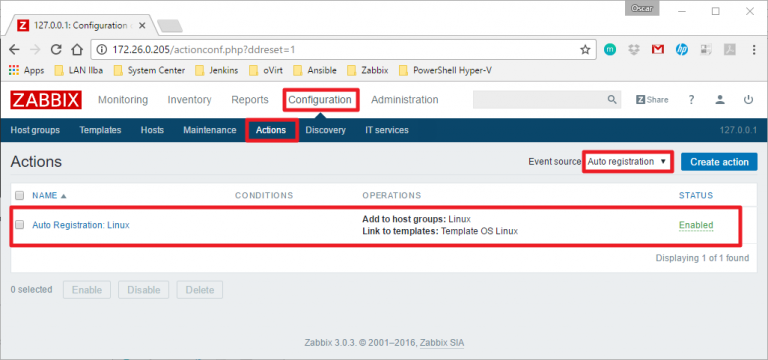Toggle the Enabled status link
Screen dimensions: 768x360
[696, 225]
